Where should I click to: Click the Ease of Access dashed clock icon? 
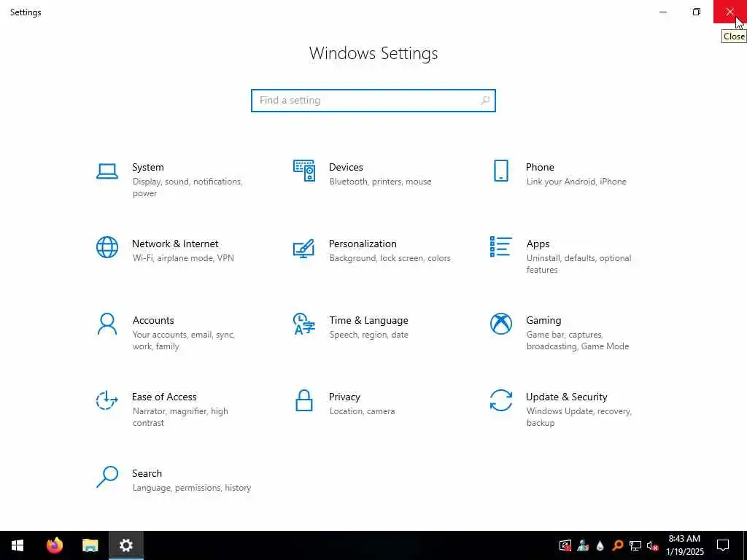tap(107, 400)
